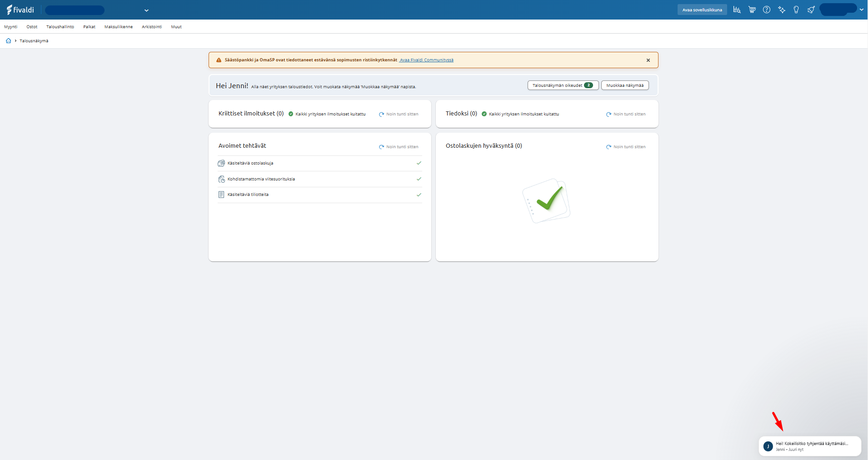The width and height of the screenshot is (868, 460).
Task: Open the shopping cart icon
Action: click(752, 10)
